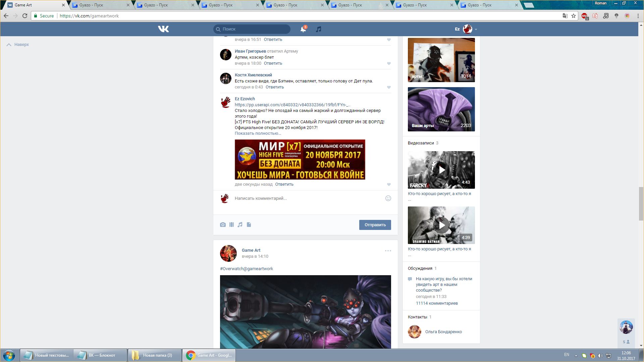Click the VK logo in the header
Viewport: 644px width, 362px height.
pyautogui.click(x=163, y=29)
